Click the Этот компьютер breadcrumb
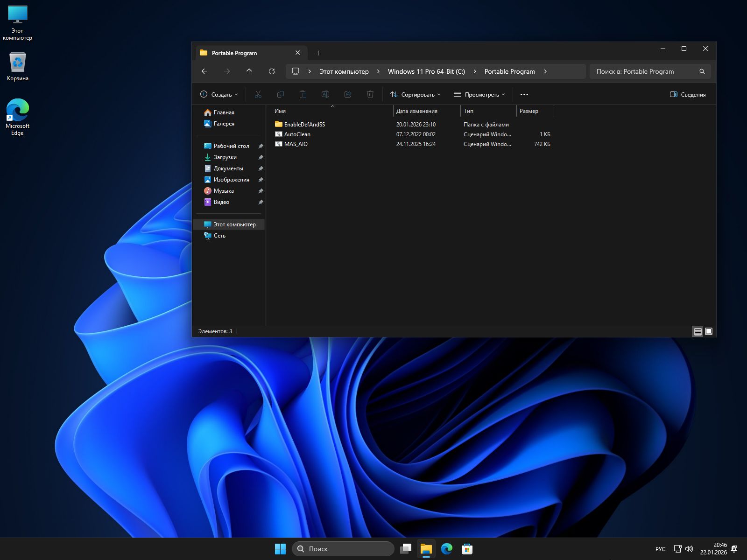Image resolution: width=747 pixels, height=560 pixels. tap(344, 71)
